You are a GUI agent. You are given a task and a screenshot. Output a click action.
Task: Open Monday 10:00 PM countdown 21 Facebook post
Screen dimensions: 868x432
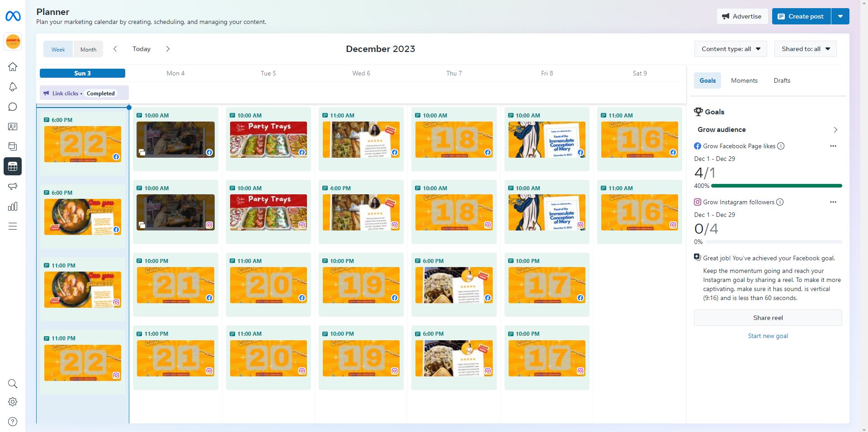(x=175, y=285)
